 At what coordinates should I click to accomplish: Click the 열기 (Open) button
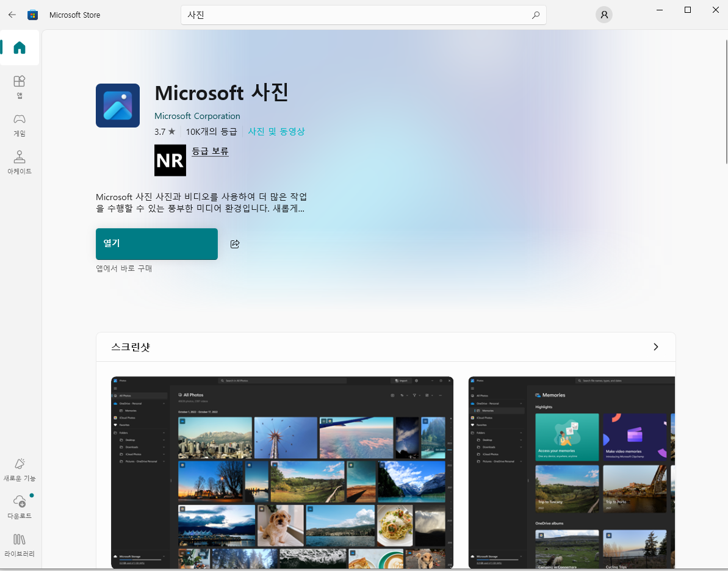tap(157, 244)
